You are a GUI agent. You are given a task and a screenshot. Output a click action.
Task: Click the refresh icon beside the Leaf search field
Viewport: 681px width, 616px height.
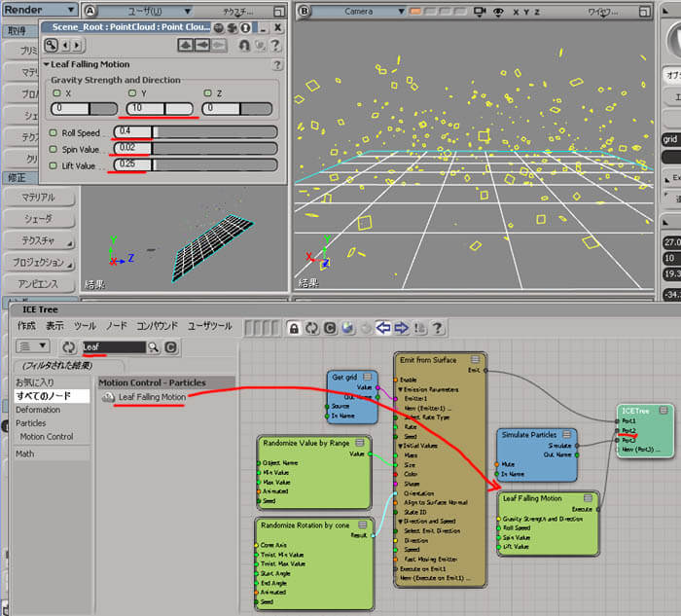click(69, 346)
